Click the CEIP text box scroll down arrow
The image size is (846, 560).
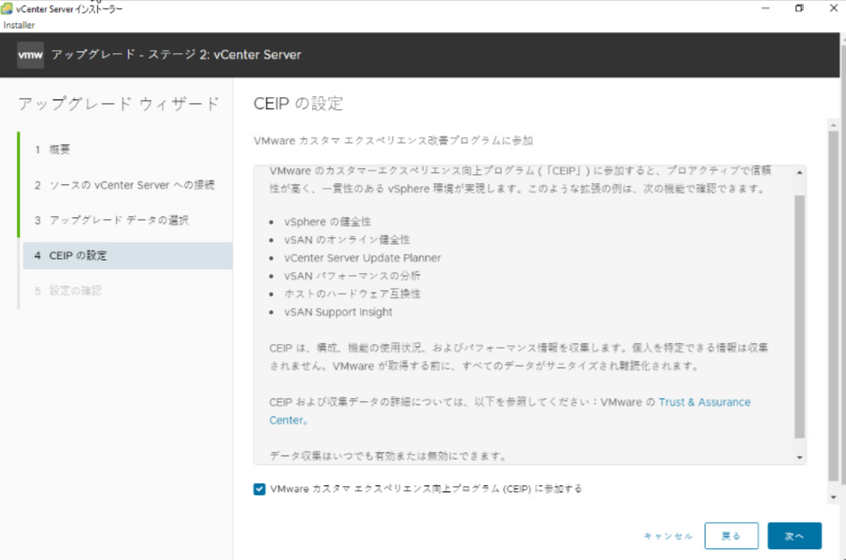800,457
